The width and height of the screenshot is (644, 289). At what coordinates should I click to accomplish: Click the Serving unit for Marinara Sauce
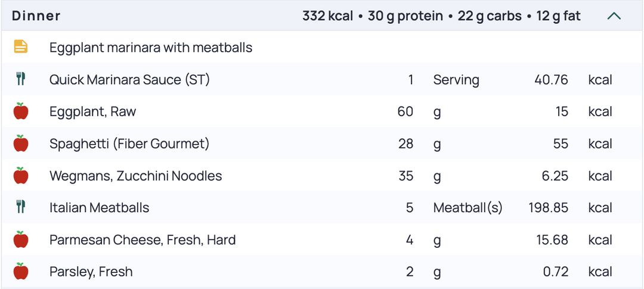(x=456, y=80)
